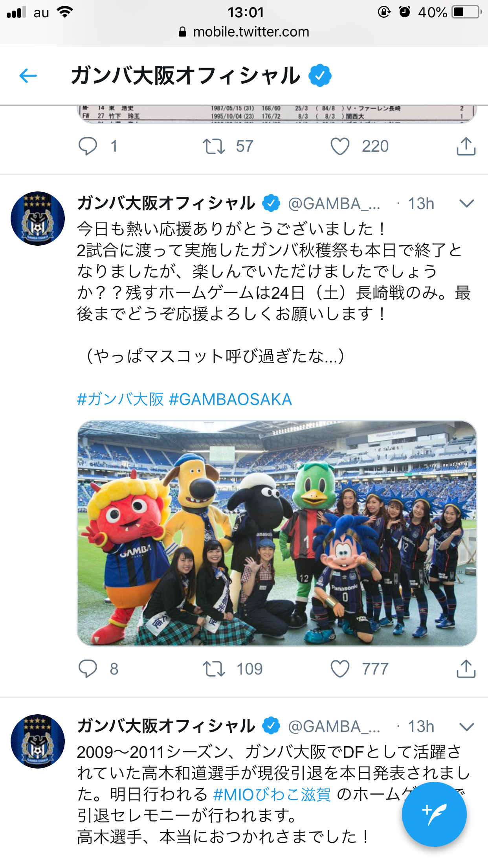488x868 pixels.
Task: Open the @GAMBA_ handle on mascot tweet
Action: 334,204
